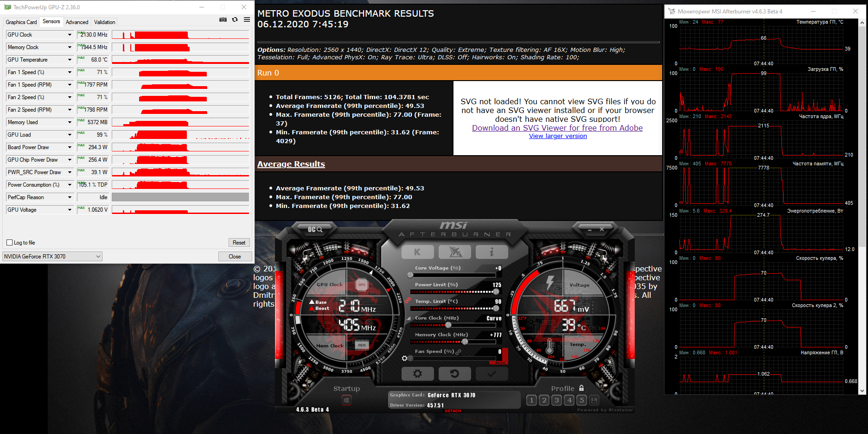The height and width of the screenshot is (434, 868).
Task: Click the monitoring window scrollbar down arrow
Action: [862, 391]
